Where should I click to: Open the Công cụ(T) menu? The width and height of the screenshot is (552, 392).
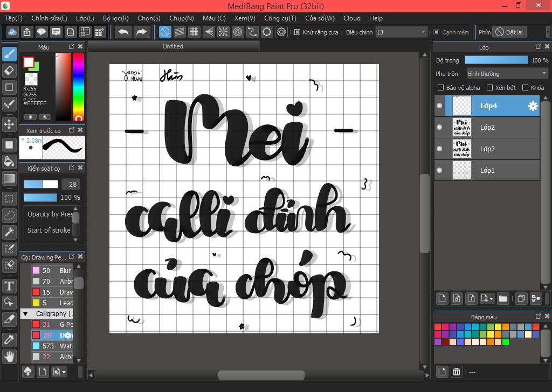(280, 18)
